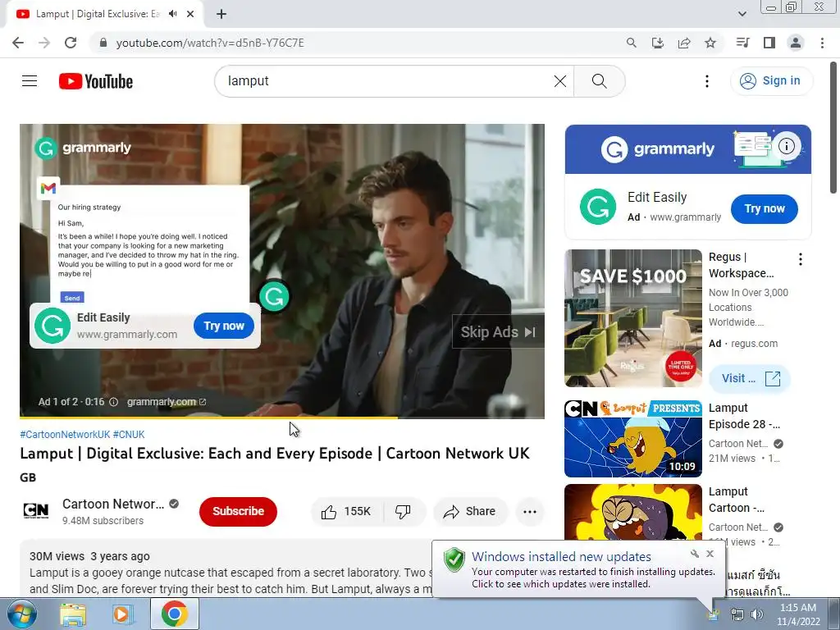Click the browser forward arrow

[x=44, y=43]
